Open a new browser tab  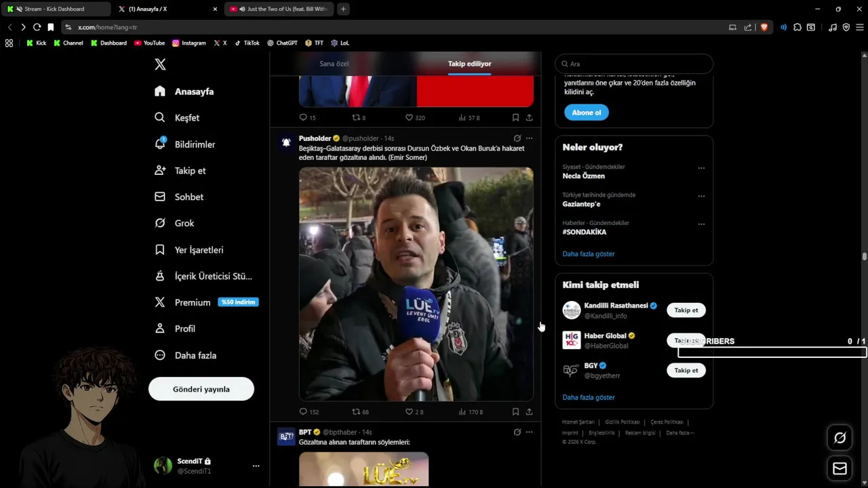pyautogui.click(x=343, y=9)
